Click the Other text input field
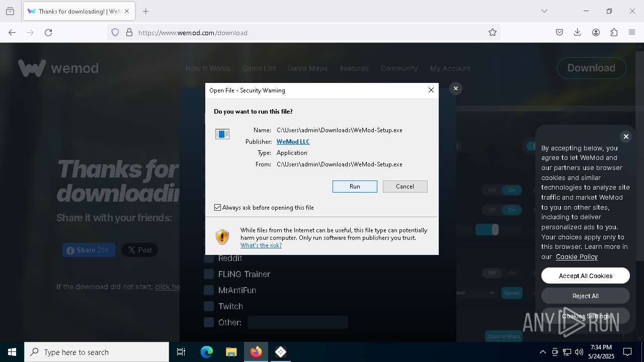Screen dimensions: 644x362 tap(298, 322)
